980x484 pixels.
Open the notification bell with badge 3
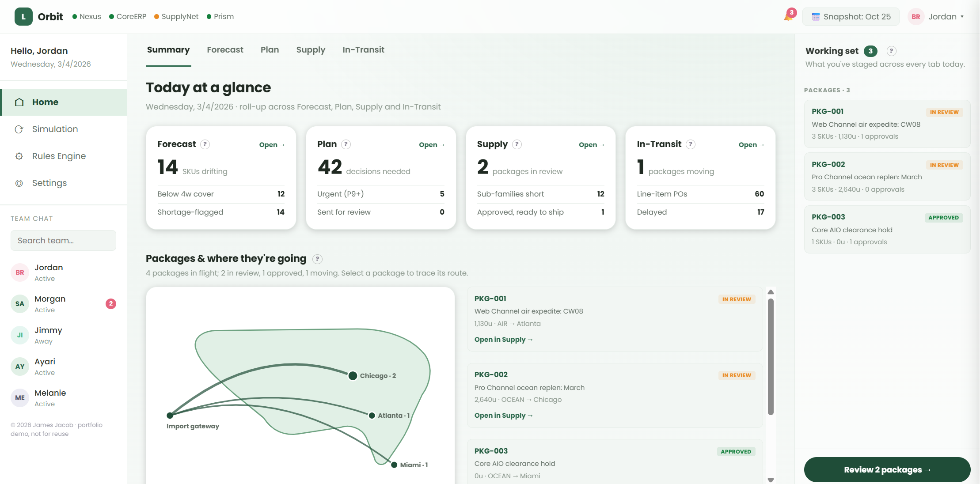[x=789, y=16]
